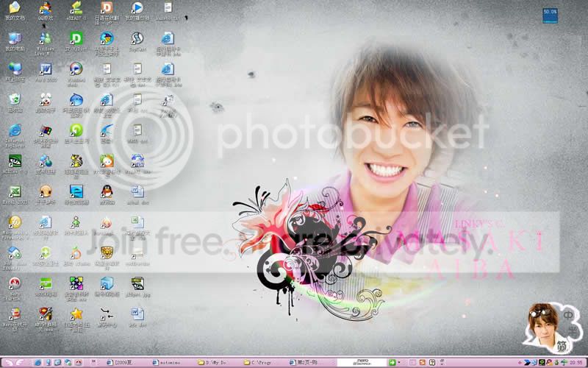Click the clock showing 20:55
The height and width of the screenshot is (368, 588).
pyautogui.click(x=576, y=362)
